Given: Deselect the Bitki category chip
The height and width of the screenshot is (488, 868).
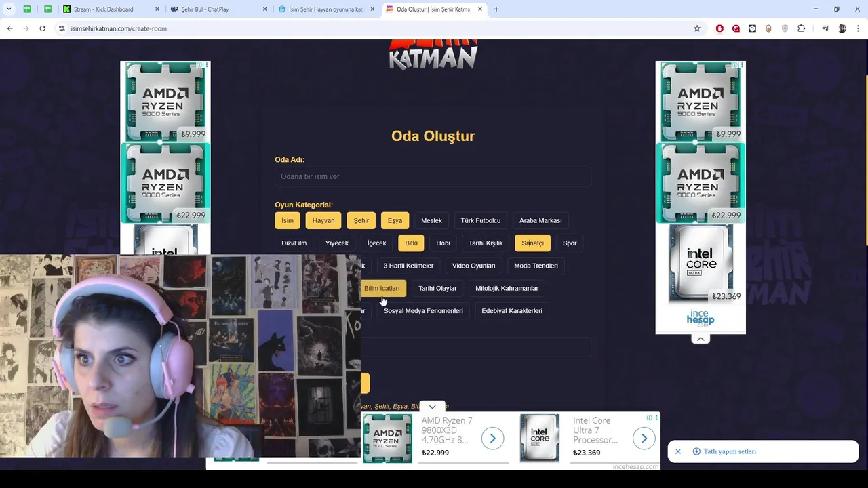Looking at the screenshot, I should (412, 243).
